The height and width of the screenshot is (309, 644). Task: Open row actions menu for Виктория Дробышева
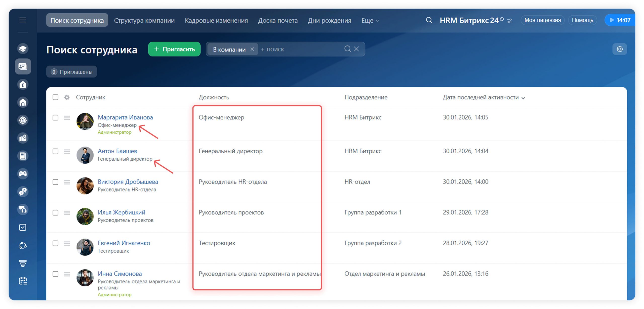click(67, 182)
